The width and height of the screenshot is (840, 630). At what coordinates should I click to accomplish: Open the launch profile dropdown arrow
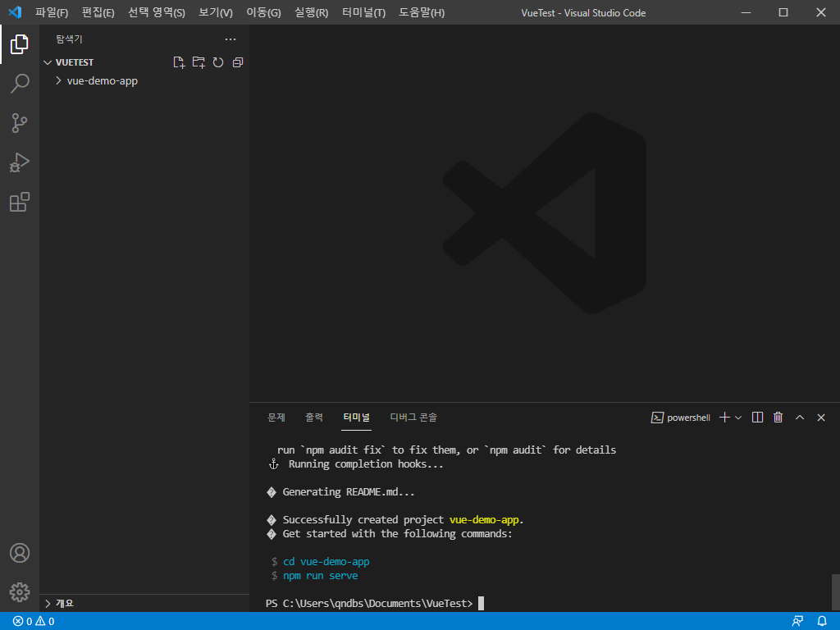[x=738, y=418]
